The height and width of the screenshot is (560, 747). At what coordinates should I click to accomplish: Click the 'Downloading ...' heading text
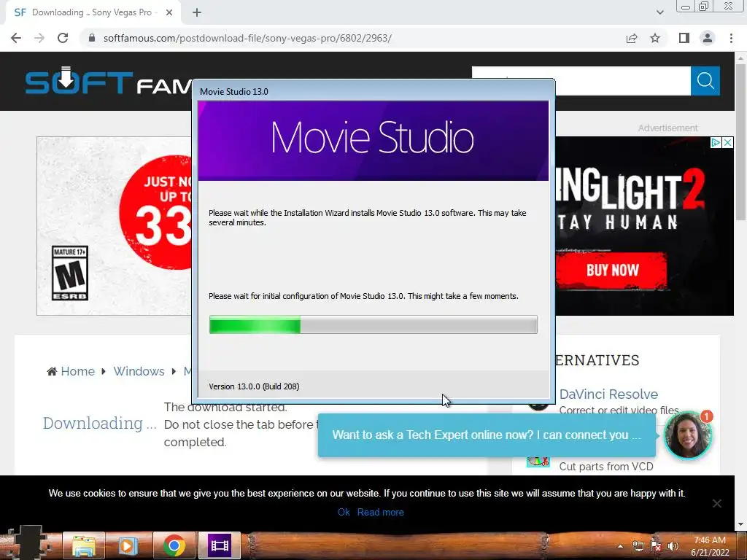99,424
